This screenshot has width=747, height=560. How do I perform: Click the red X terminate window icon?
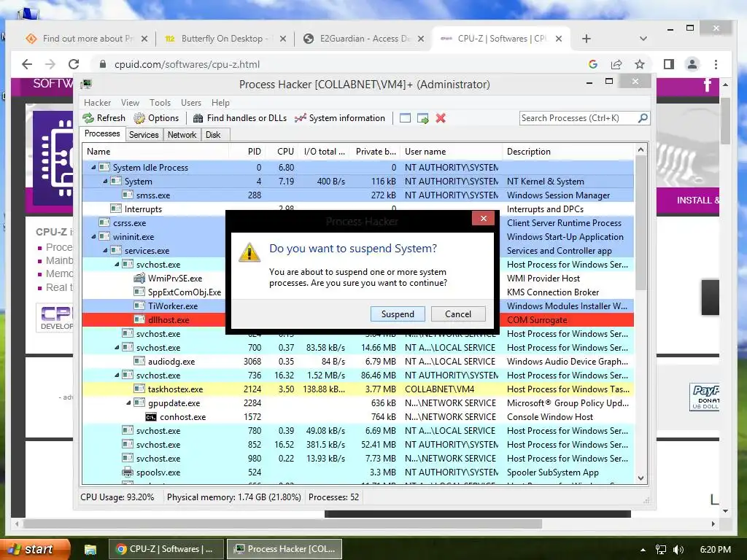441,118
